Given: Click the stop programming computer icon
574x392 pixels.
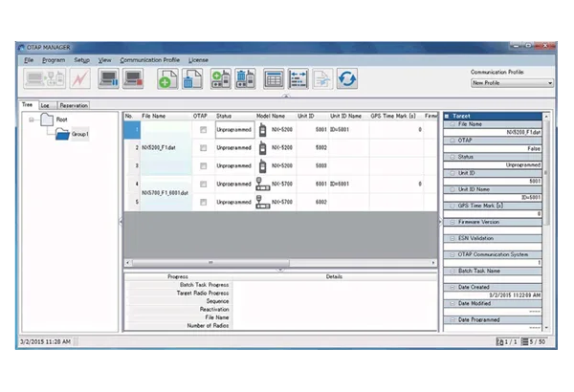Looking at the screenshot, I should click(133, 78).
